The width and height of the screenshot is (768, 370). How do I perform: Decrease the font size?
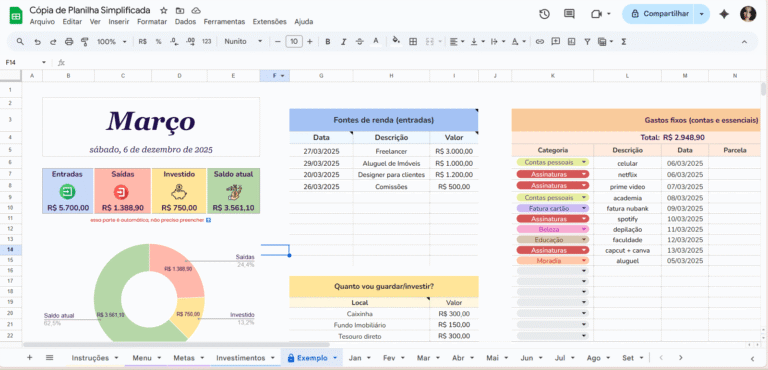(278, 42)
